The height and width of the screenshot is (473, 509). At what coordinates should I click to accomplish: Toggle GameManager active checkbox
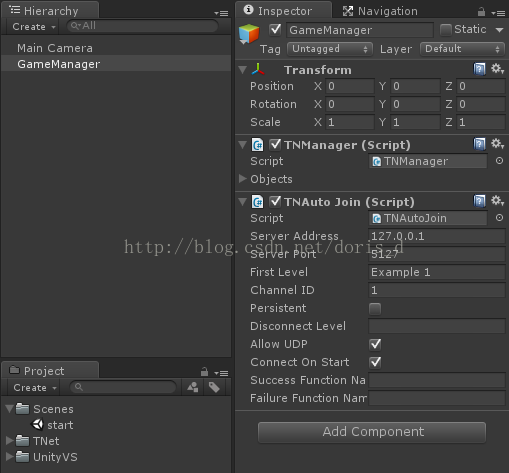pos(275,29)
